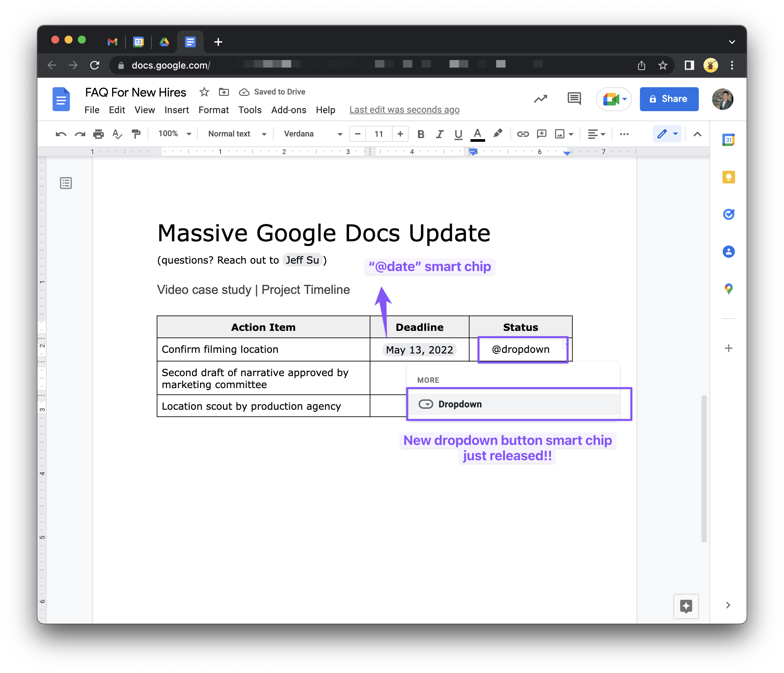Image resolution: width=784 pixels, height=673 pixels.
Task: Click the Undo arrow in toolbar
Action: click(x=61, y=134)
